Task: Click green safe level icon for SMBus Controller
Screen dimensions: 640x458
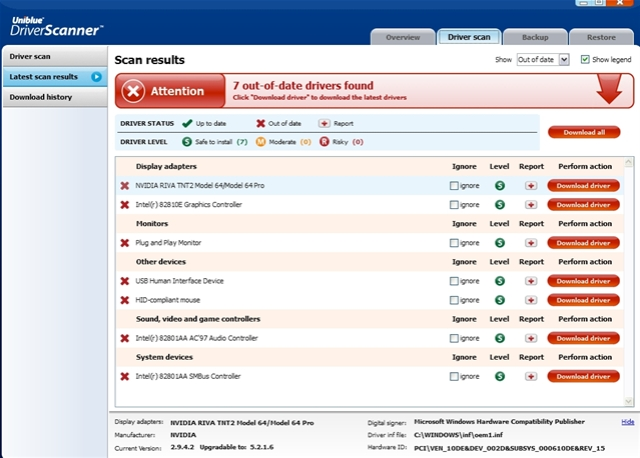Action: (500, 376)
